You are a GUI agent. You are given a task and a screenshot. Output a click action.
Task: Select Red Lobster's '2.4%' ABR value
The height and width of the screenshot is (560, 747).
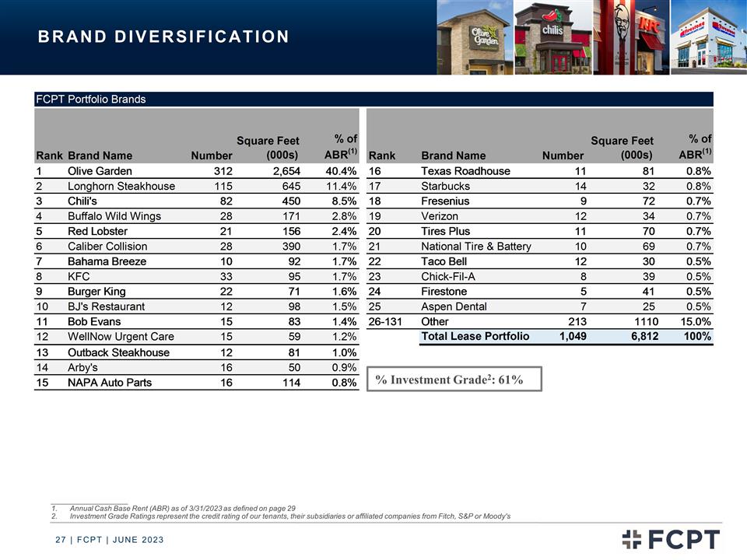point(345,232)
